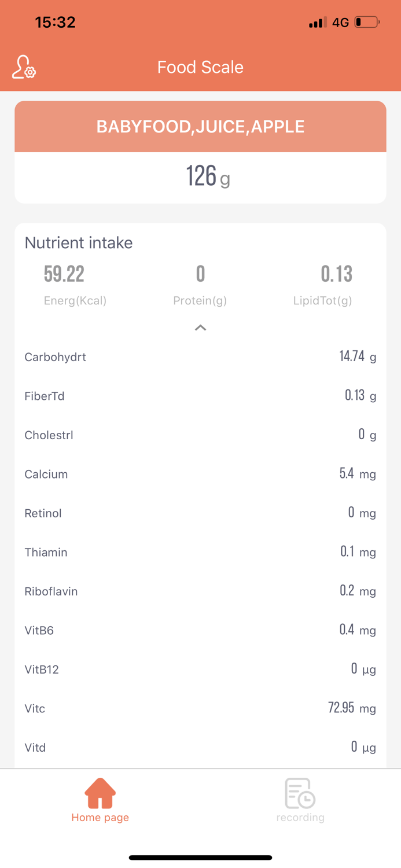The image size is (401, 868).
Task: Open the user settings profile icon
Action: (x=24, y=67)
